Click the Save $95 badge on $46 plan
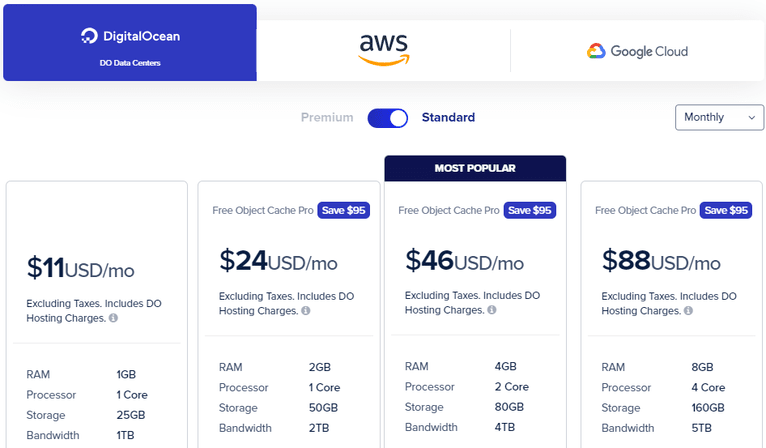The image size is (766, 448). 530,211
